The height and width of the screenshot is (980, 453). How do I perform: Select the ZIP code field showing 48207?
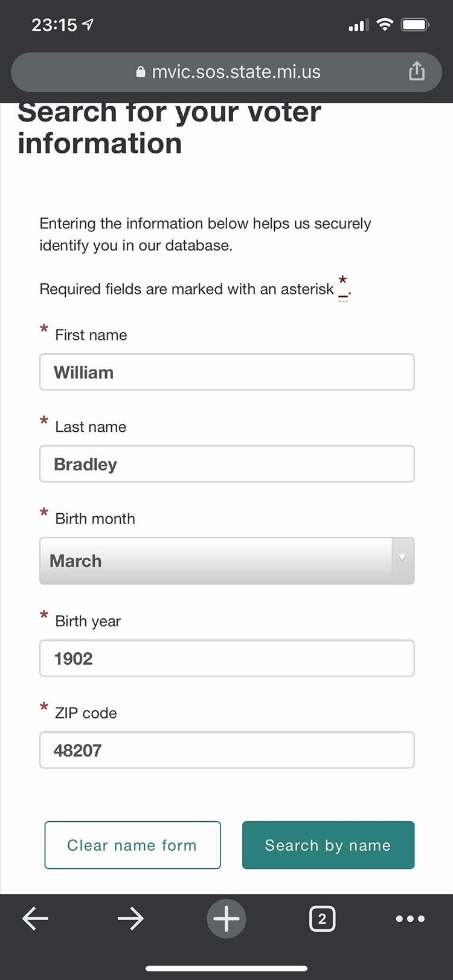(226, 750)
